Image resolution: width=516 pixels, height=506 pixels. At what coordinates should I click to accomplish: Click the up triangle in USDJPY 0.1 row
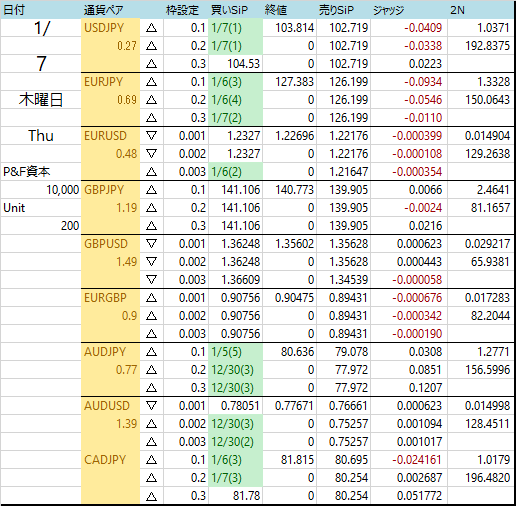tap(151, 28)
